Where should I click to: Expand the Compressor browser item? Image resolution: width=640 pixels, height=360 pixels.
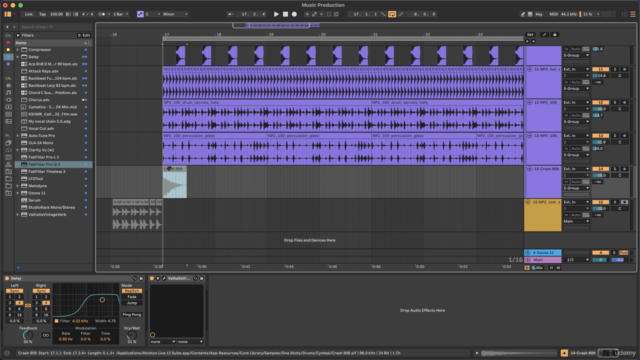pos(18,50)
